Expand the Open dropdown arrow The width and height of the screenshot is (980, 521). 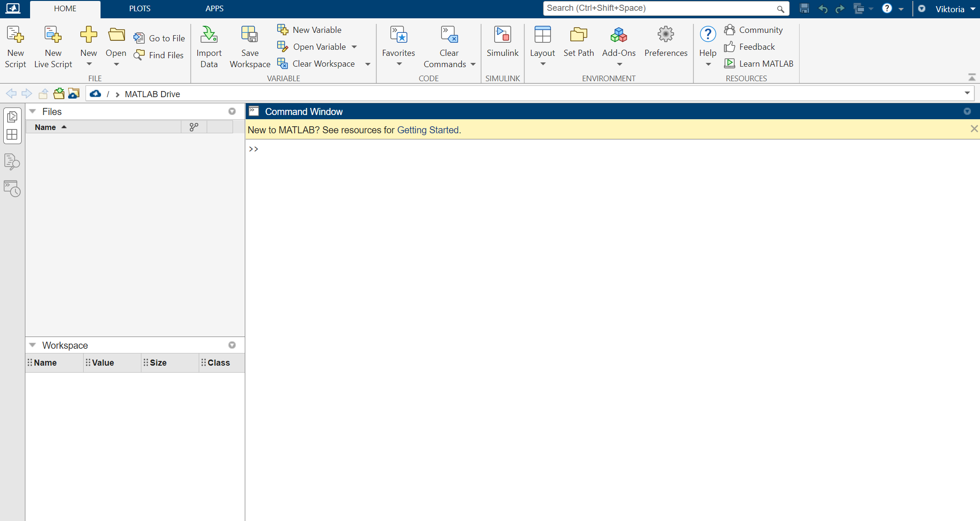(x=116, y=64)
